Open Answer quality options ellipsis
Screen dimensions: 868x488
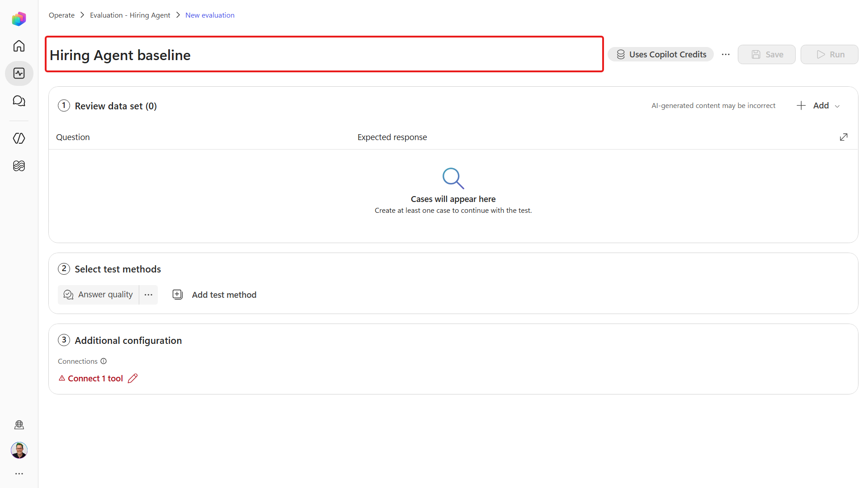coord(148,295)
